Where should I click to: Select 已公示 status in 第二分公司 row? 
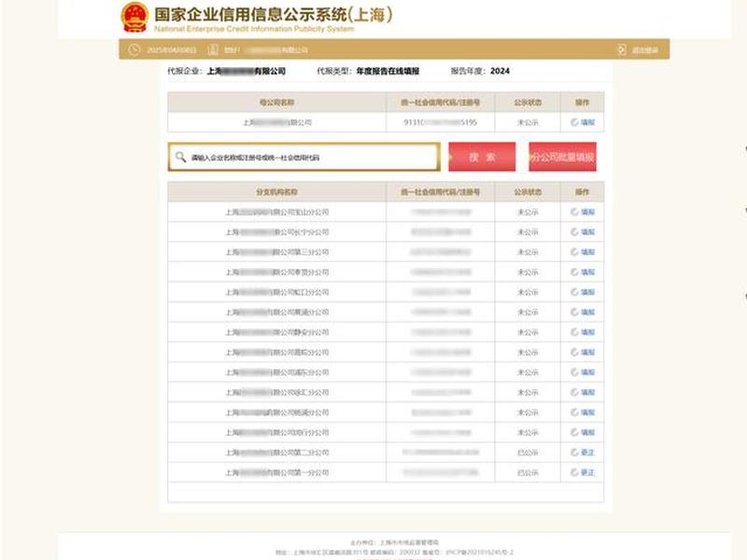(528, 453)
